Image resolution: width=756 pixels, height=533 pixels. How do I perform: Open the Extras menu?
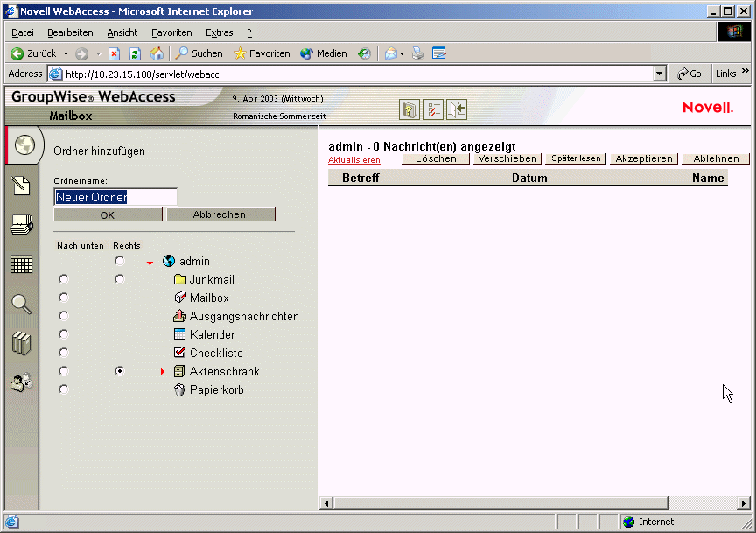220,32
